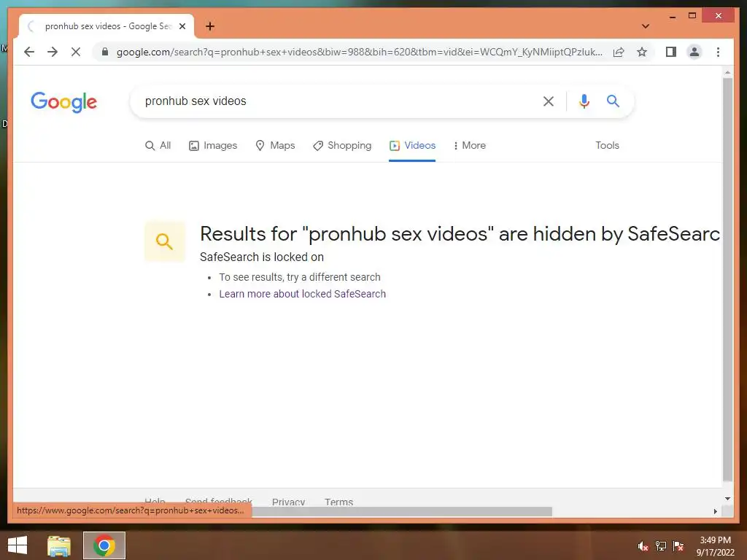Open Learn more about locked SafeSearch
Viewport: 747px width, 560px height.
pos(302,294)
